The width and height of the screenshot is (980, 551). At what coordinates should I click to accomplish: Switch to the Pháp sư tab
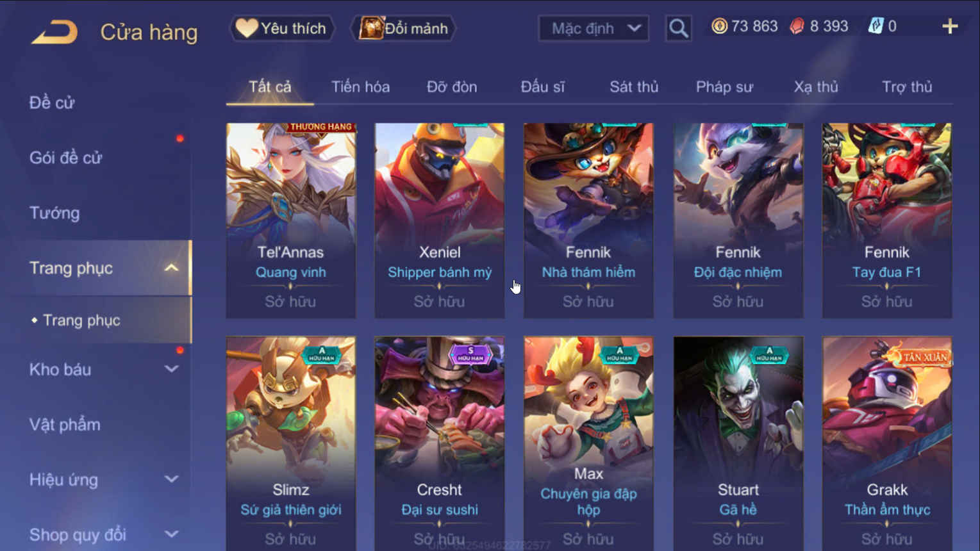[724, 87]
